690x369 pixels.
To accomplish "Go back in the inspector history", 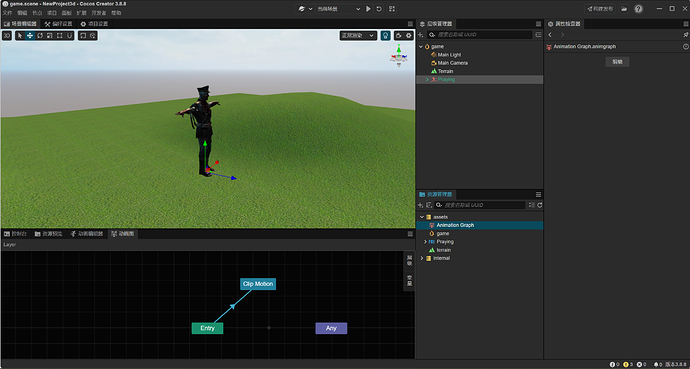I will tap(550, 35).
